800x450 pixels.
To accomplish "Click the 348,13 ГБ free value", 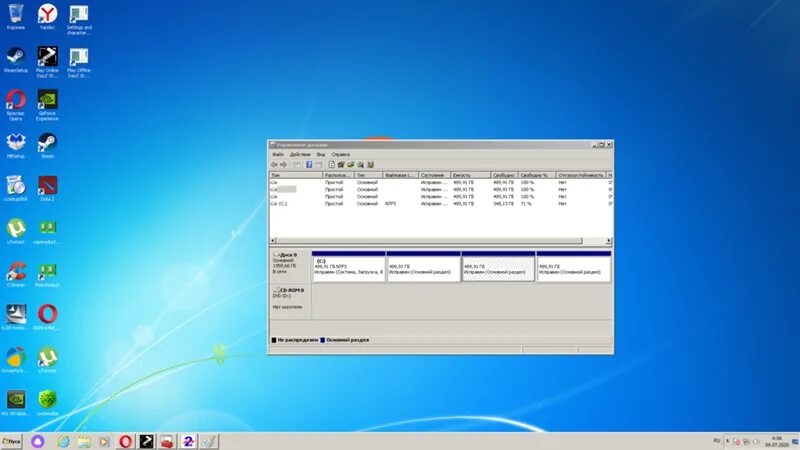I will [503, 204].
